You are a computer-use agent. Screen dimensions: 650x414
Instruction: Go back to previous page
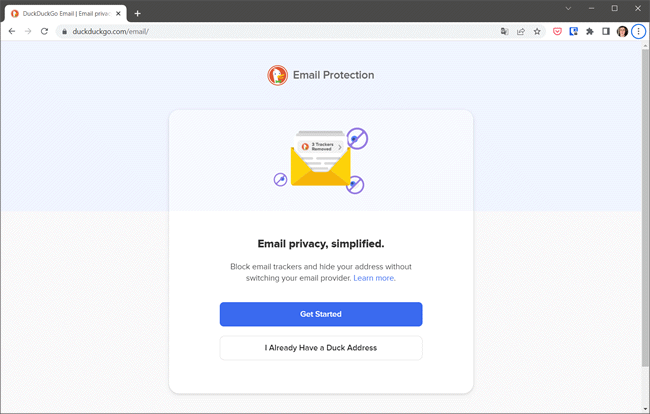pyautogui.click(x=12, y=31)
